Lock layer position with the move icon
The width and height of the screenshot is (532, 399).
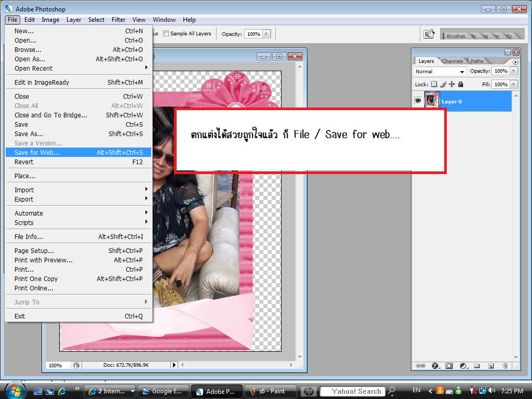coord(452,84)
